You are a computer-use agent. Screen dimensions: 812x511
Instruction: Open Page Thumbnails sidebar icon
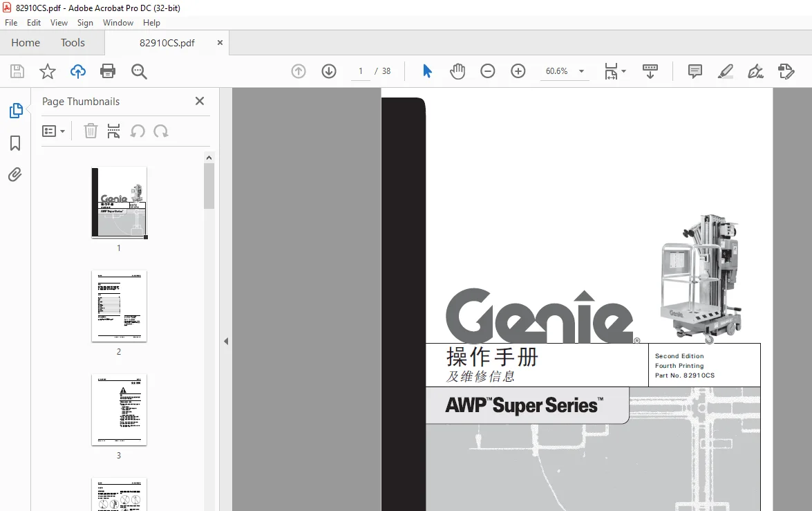click(15, 111)
